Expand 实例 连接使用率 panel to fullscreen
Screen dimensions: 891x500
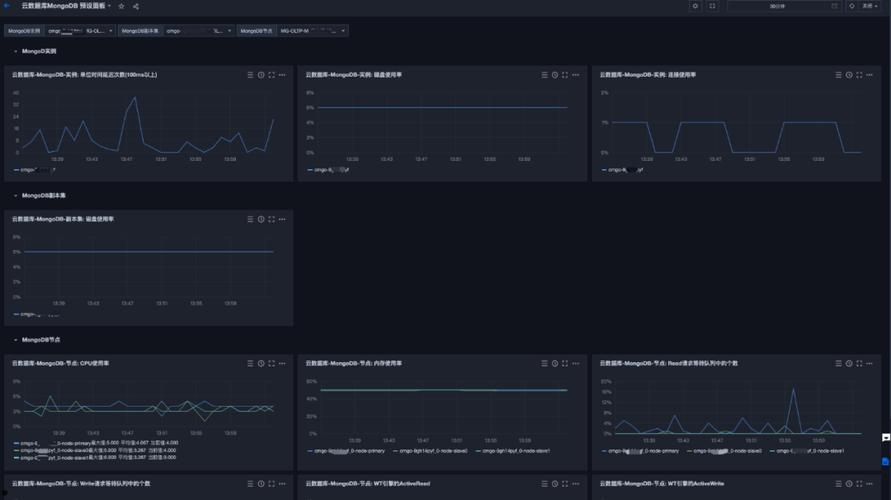pos(859,75)
